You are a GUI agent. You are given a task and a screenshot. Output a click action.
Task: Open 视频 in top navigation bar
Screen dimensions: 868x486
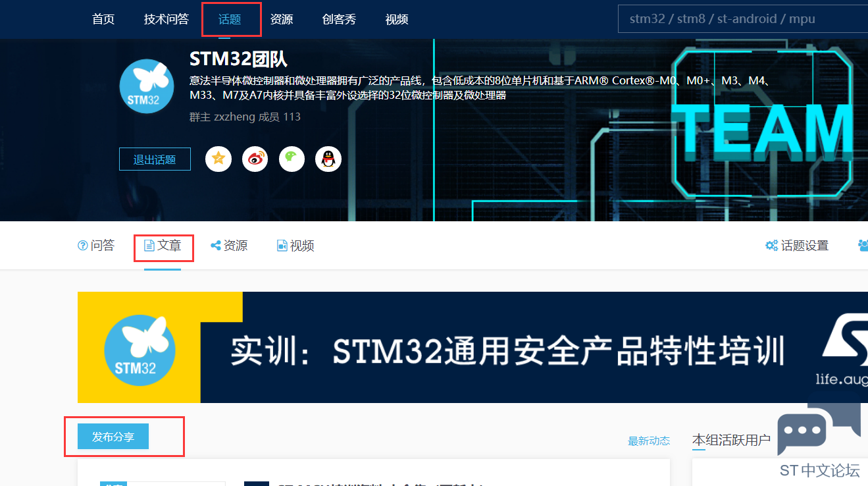(397, 19)
